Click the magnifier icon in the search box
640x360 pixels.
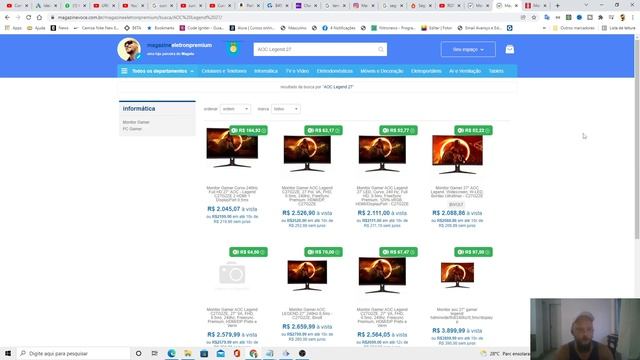coord(380,49)
